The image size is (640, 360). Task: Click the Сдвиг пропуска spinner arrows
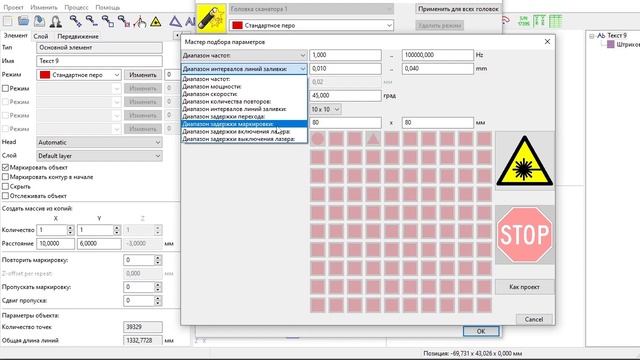pyautogui.click(x=158, y=300)
